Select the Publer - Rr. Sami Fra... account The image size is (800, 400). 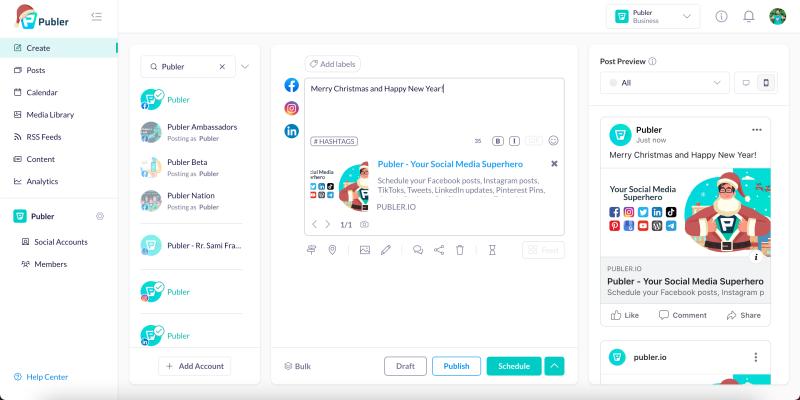pyautogui.click(x=192, y=245)
